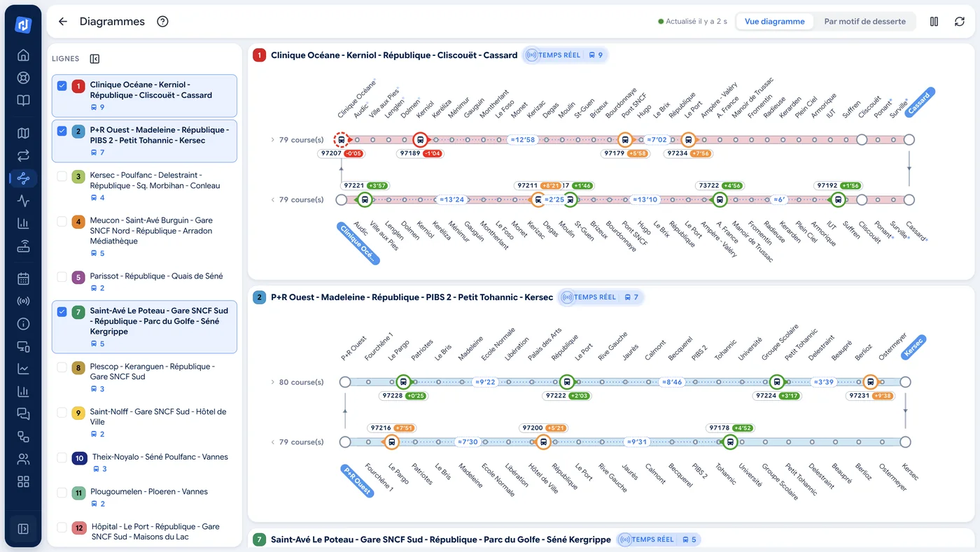Viewport: 980px width, 552px height.
Task: Go to the home icon in sidebar
Action: 23,55
